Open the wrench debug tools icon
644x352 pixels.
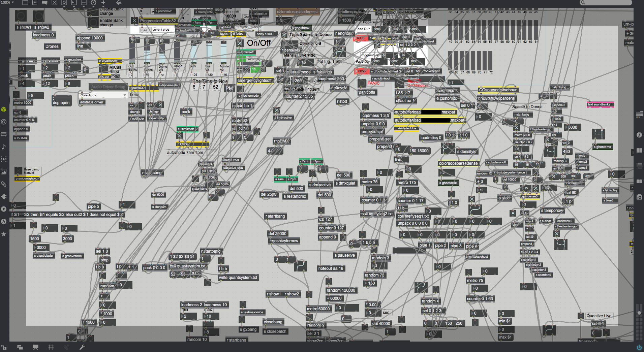(x=82, y=347)
